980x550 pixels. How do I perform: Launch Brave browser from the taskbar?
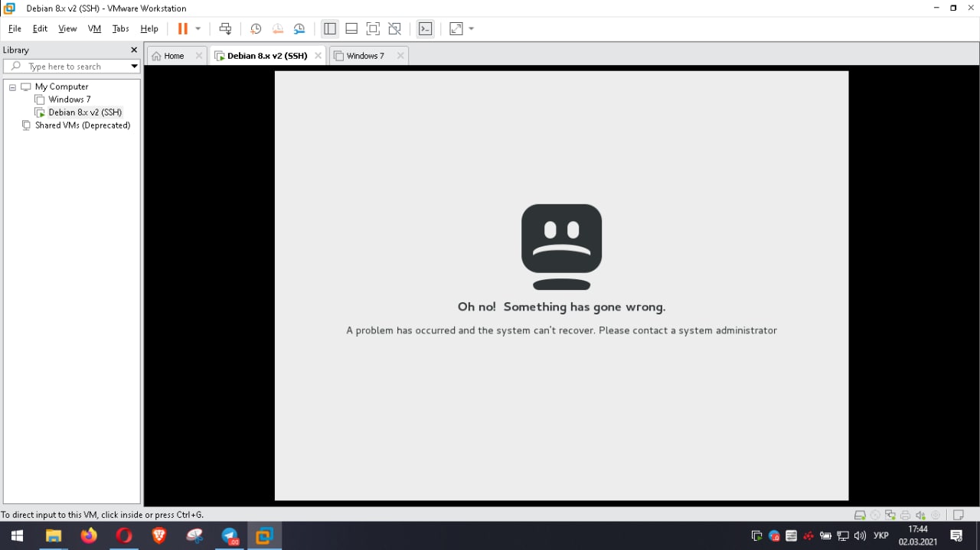click(x=159, y=536)
